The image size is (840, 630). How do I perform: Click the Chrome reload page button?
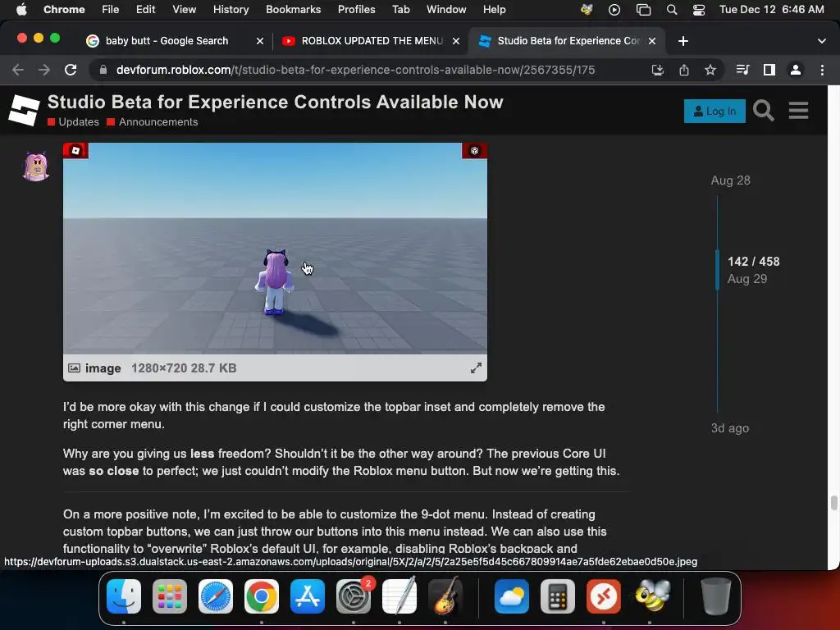pos(71,70)
